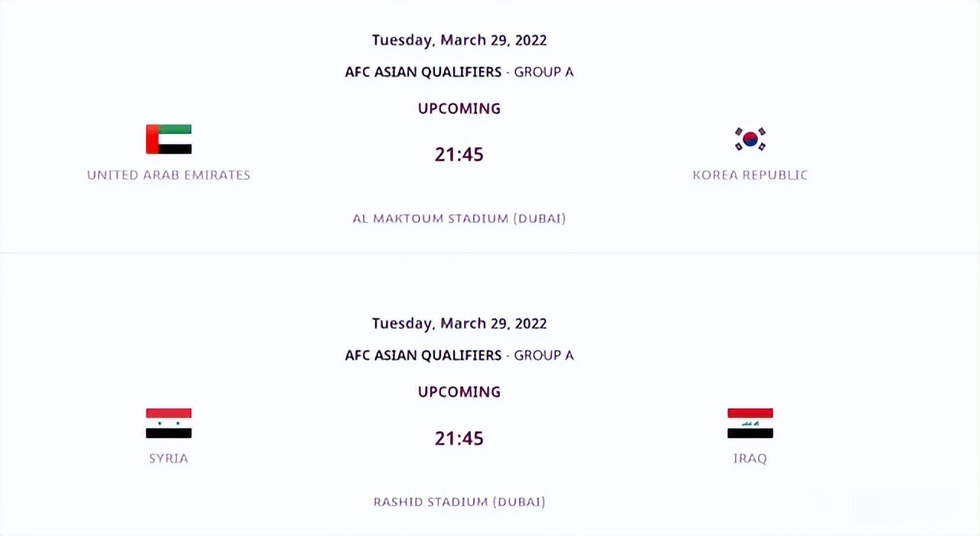
Task: Click the date heading above Syria match
Action: click(459, 323)
